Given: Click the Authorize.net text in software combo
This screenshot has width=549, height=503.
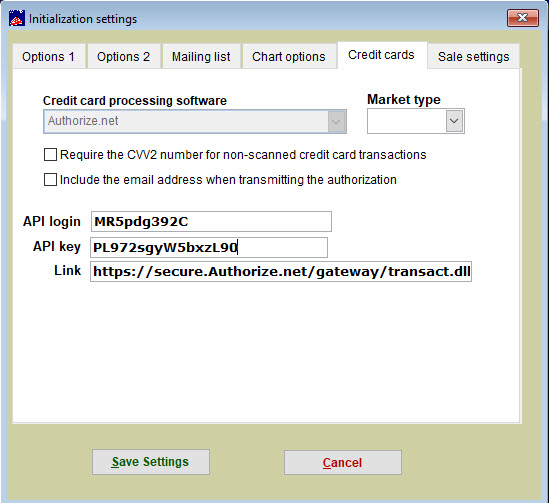Looking at the screenshot, I should (83, 121).
